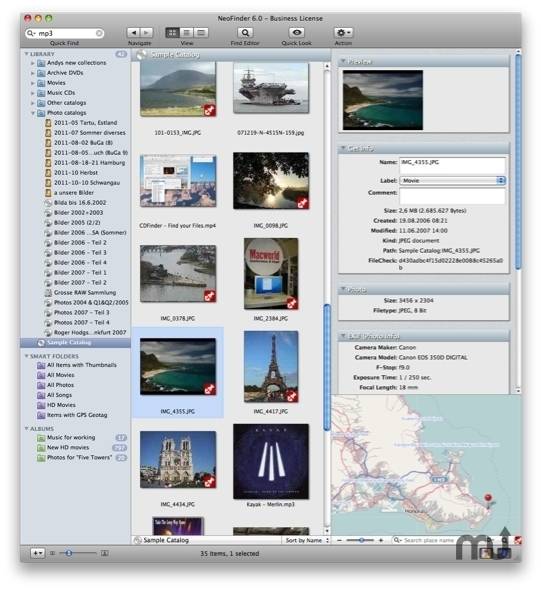
Task: Select the IMG_4417.JPG Eiffel Tower thumbnail
Action: tap(271, 366)
